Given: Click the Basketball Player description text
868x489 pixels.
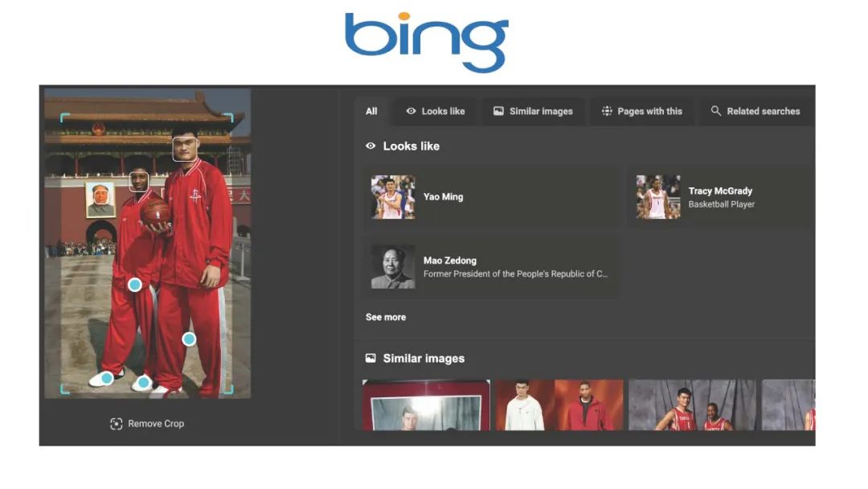Looking at the screenshot, I should point(721,204).
